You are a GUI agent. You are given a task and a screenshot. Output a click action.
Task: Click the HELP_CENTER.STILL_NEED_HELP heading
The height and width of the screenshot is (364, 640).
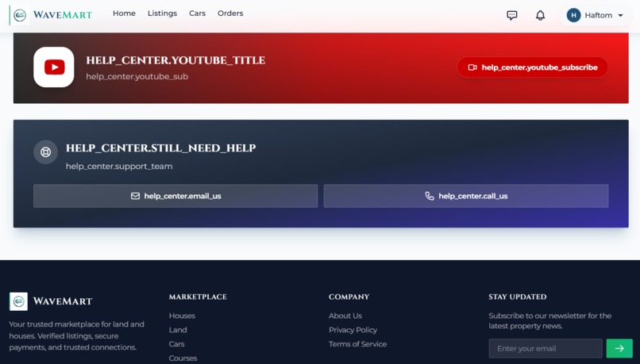161,148
